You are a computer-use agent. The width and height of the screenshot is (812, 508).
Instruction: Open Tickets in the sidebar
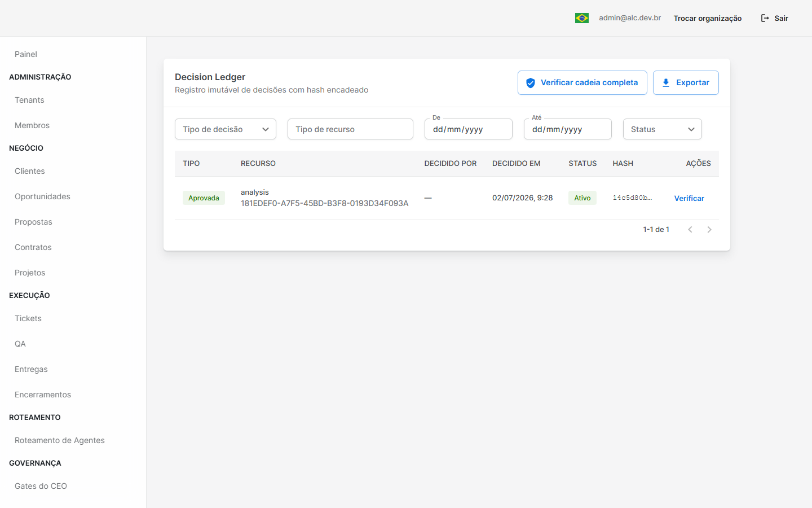tap(28, 318)
